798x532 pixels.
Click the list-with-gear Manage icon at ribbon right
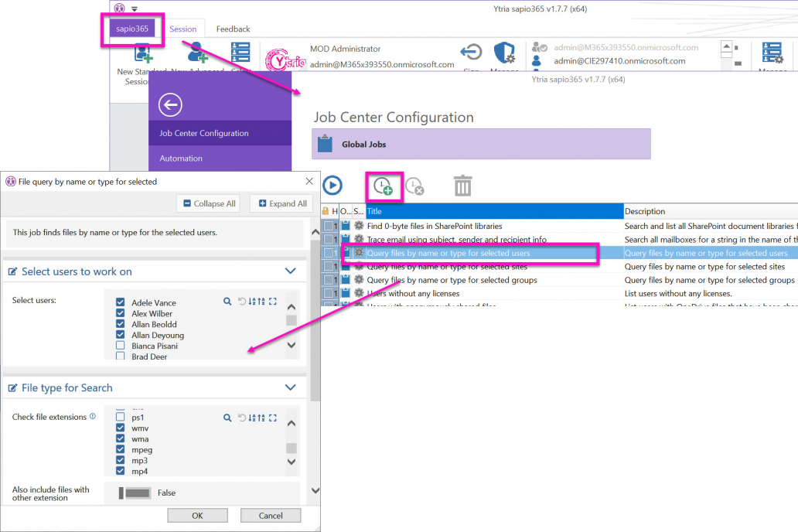click(772, 53)
